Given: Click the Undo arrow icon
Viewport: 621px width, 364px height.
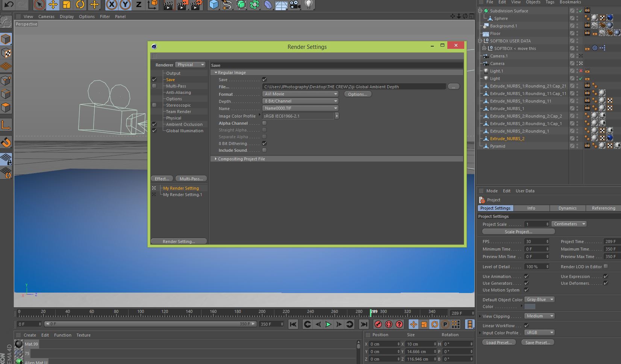Looking at the screenshot, I should coord(9,5).
